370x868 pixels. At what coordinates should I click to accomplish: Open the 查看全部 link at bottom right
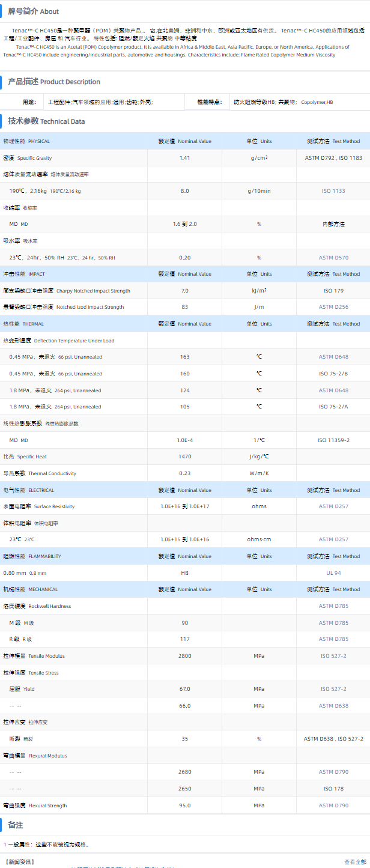tap(355, 861)
